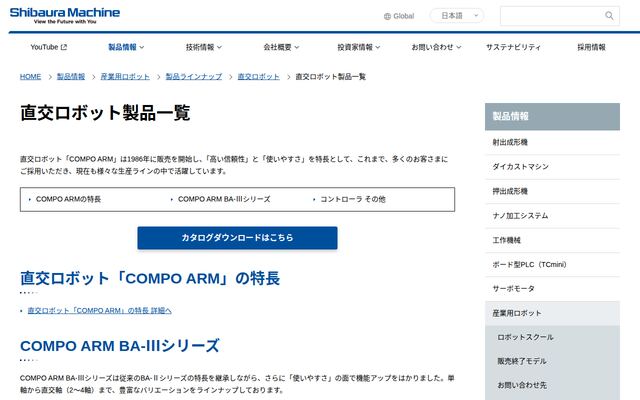640x400 pixels.
Task: Open お問い合わせ先 sidebar sub-item
Action: (552, 385)
